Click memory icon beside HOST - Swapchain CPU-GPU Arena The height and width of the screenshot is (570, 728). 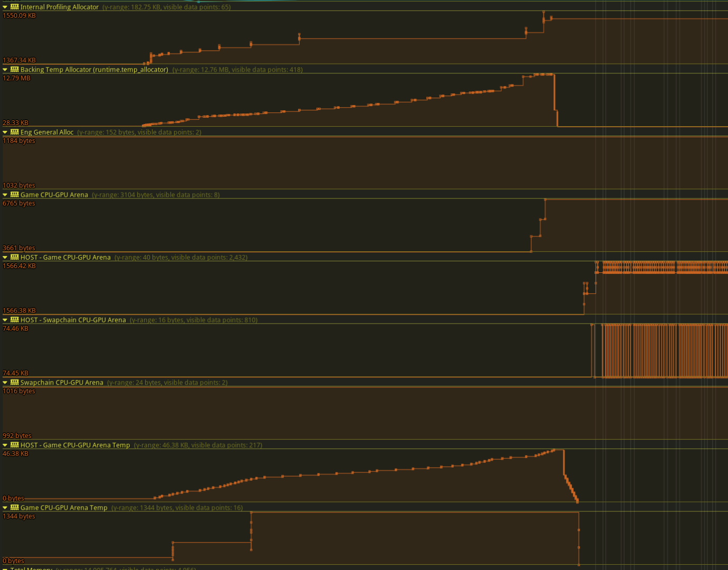tap(14, 319)
